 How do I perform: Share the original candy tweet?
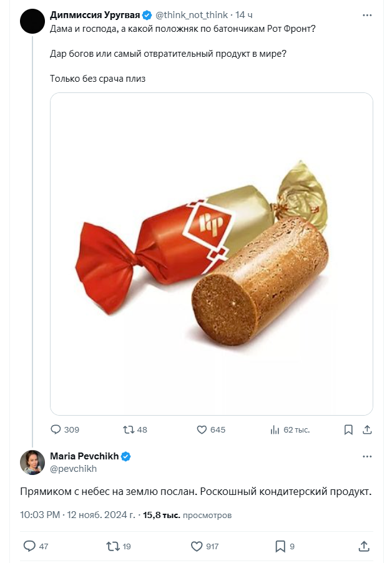pos(368,429)
